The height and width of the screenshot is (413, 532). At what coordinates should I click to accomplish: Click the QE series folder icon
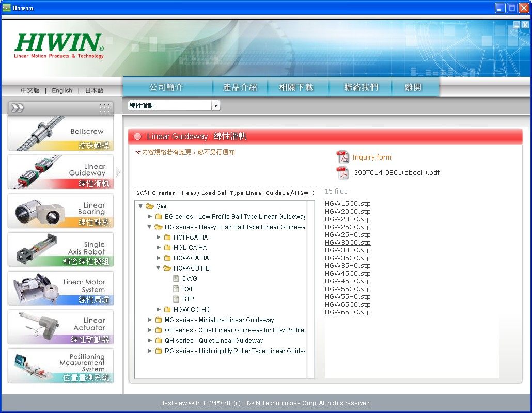(159, 330)
